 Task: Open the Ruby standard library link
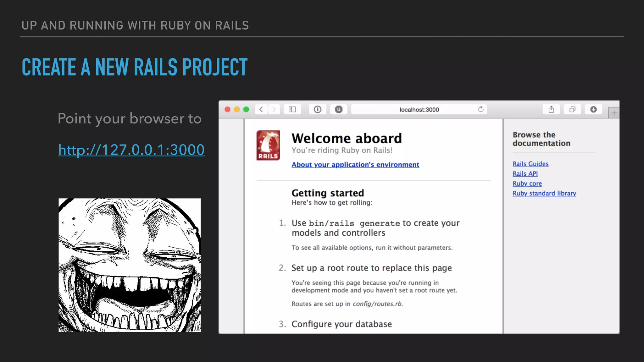coord(544,193)
